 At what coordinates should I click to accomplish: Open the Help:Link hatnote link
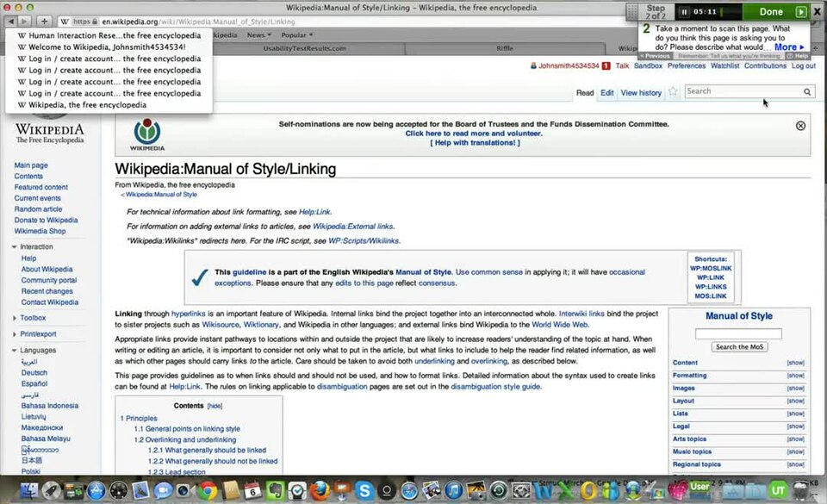tap(315, 212)
